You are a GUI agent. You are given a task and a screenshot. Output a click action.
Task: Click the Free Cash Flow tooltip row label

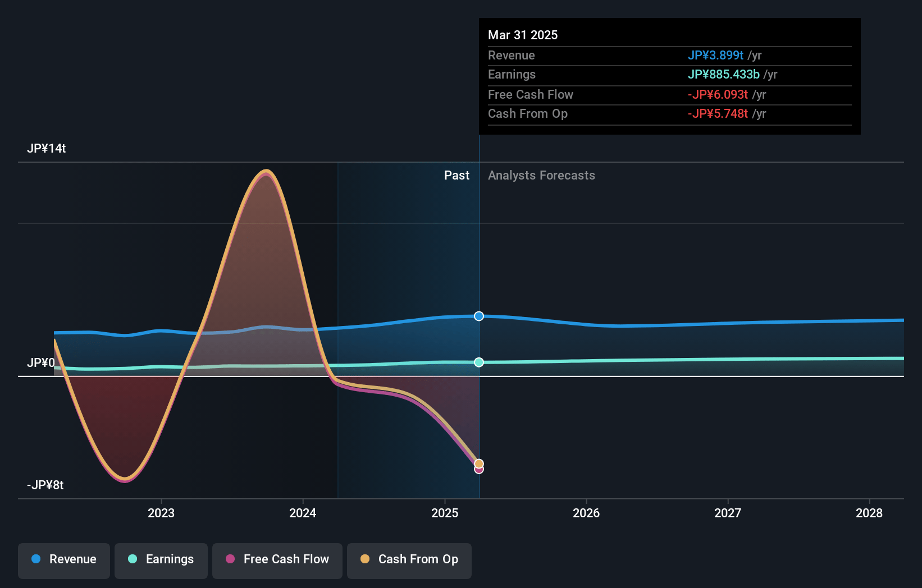531,94
